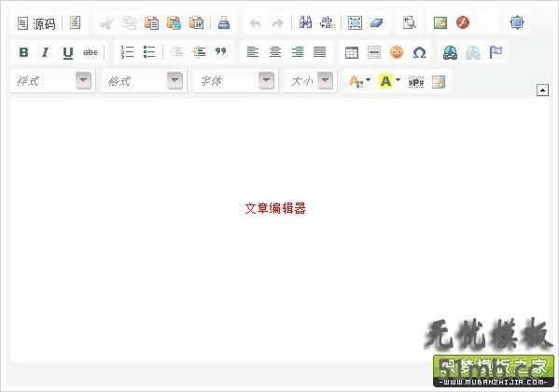Open the 格式 format dropdown
The height and width of the screenshot is (392, 559).
pyautogui.click(x=144, y=81)
